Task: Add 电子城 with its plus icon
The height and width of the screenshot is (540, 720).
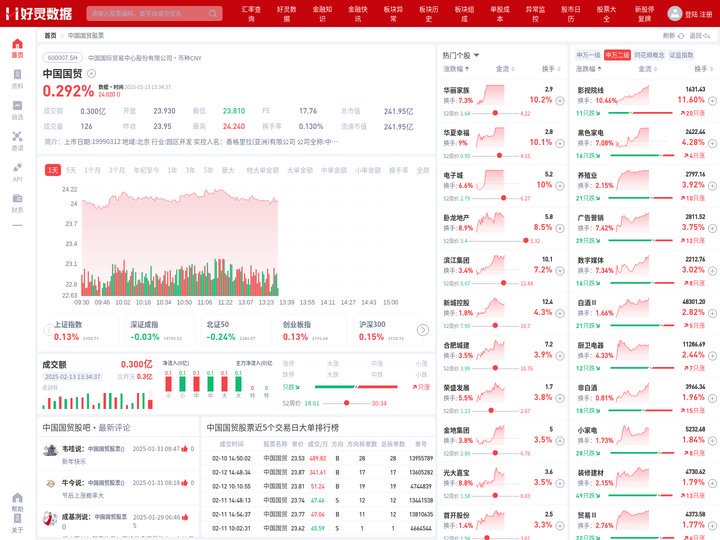Action: [x=560, y=186]
